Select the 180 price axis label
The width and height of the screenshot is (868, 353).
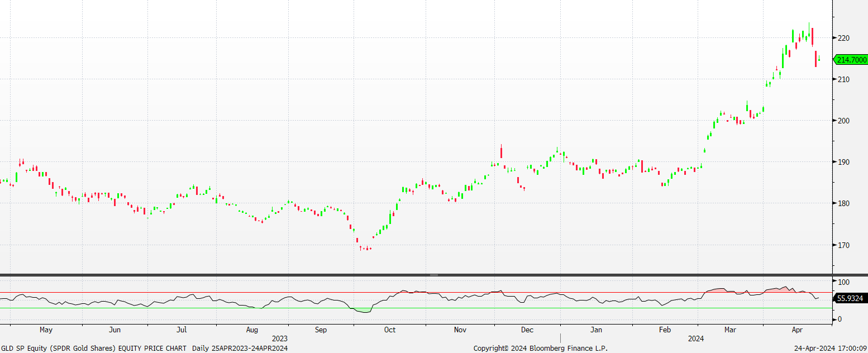843,203
